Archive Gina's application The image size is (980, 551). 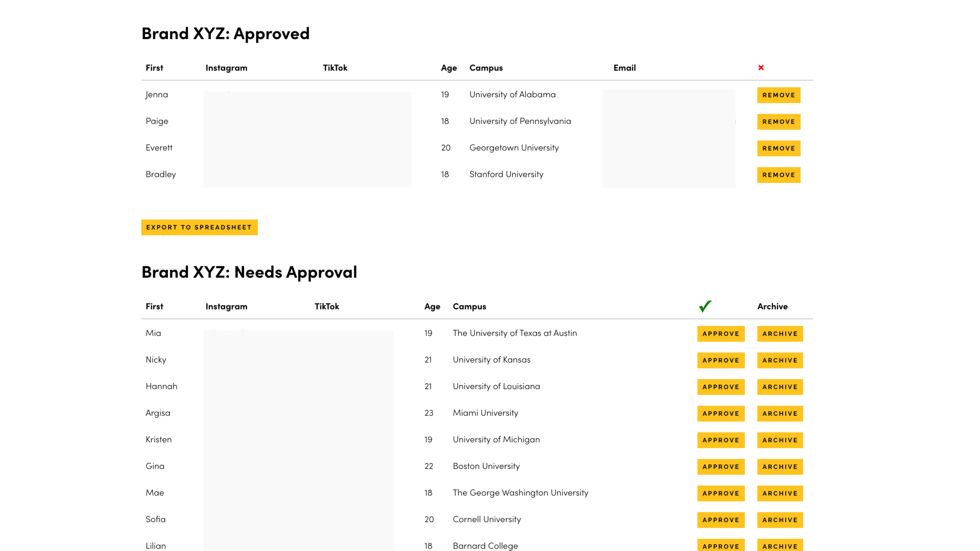780,467
